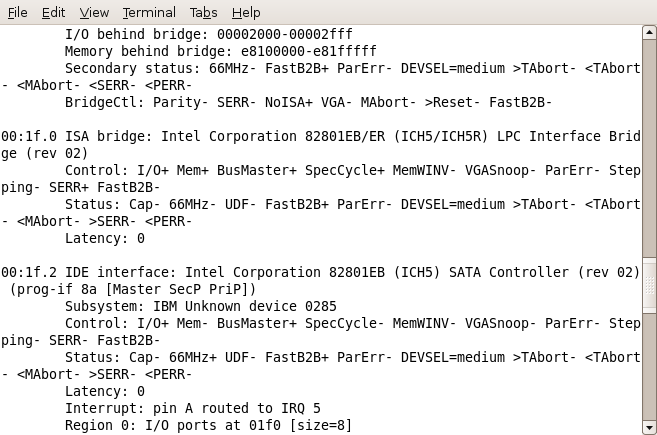The height and width of the screenshot is (435, 657).
Task: Click the BridgeCtl Parity line
Action: pyautogui.click(x=308, y=102)
